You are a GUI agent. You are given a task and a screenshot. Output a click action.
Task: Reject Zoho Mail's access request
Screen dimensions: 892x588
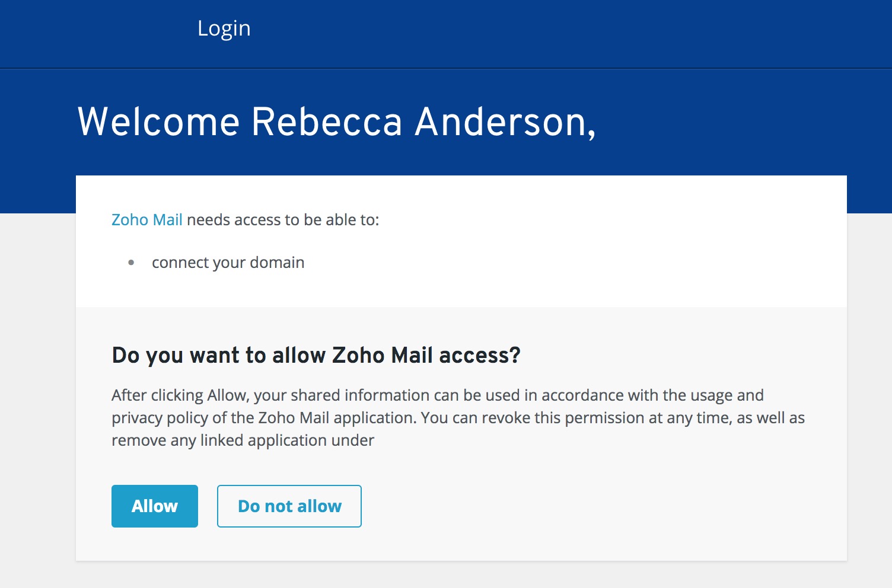click(289, 506)
